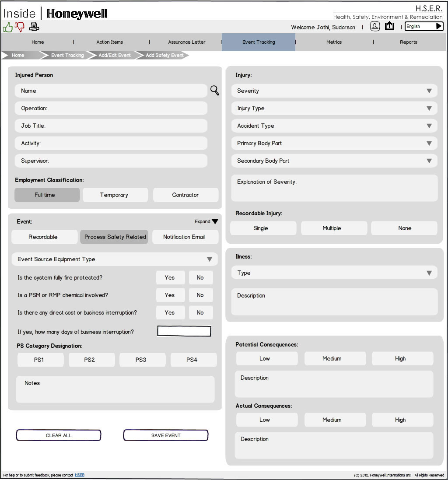Collapse Event section with Expand arrow

pos(215,221)
